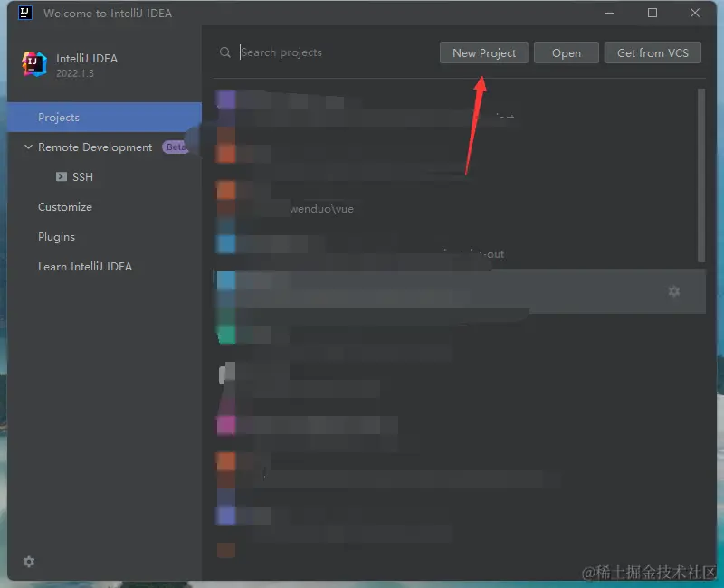Open the Customize section
The height and width of the screenshot is (588, 724).
(x=65, y=207)
